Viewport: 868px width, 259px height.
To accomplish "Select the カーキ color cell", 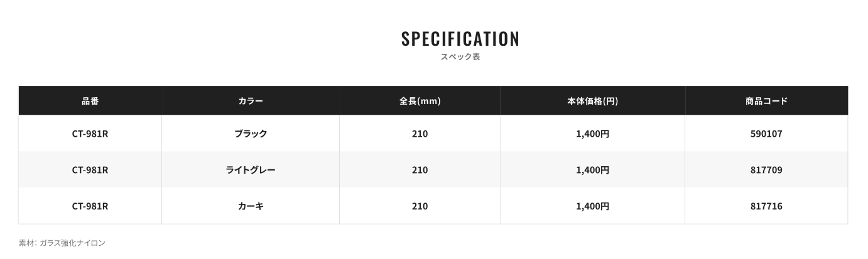I will [251, 206].
